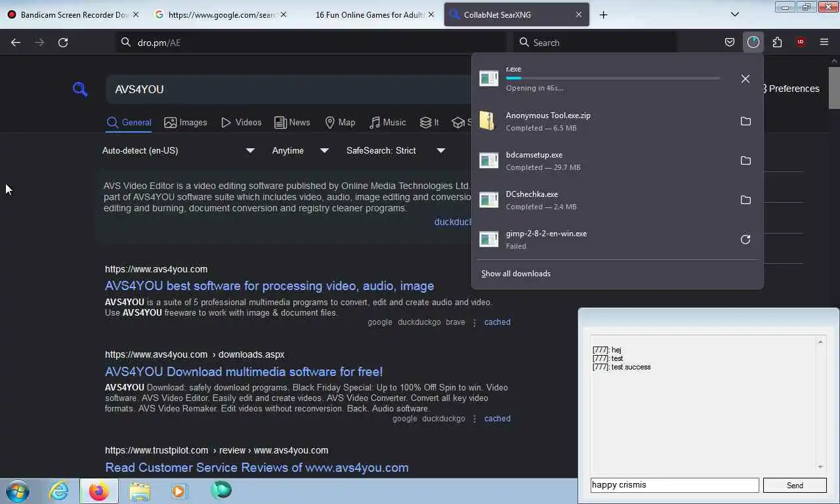Open Read Customer Service Reviews link
The width and height of the screenshot is (840, 504).
point(257,468)
